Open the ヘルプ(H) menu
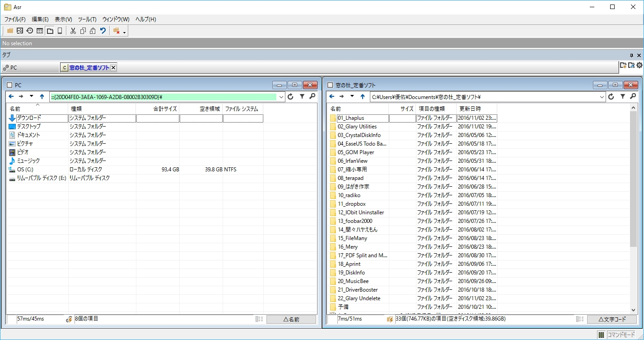This screenshot has height=340, width=644. tap(146, 19)
